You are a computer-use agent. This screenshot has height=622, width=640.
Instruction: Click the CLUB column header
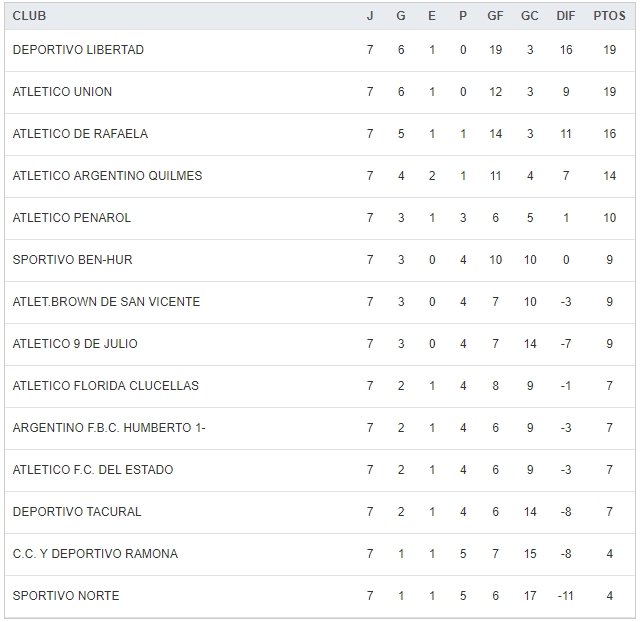(29, 16)
